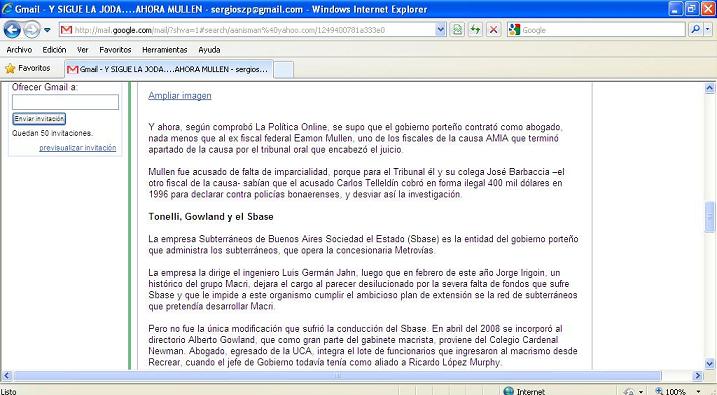The width and height of the screenshot is (717, 395).
Task: Click the Back navigation arrow
Action: [12, 30]
